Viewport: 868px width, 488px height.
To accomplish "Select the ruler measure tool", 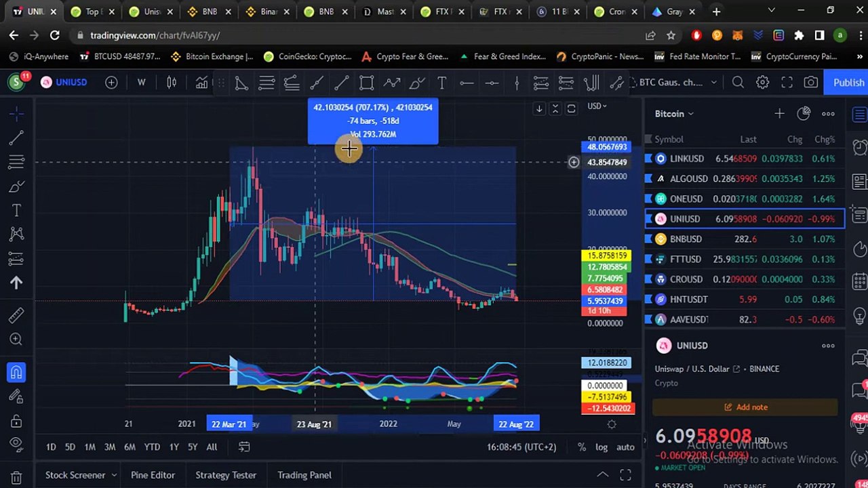I will tap(16, 315).
